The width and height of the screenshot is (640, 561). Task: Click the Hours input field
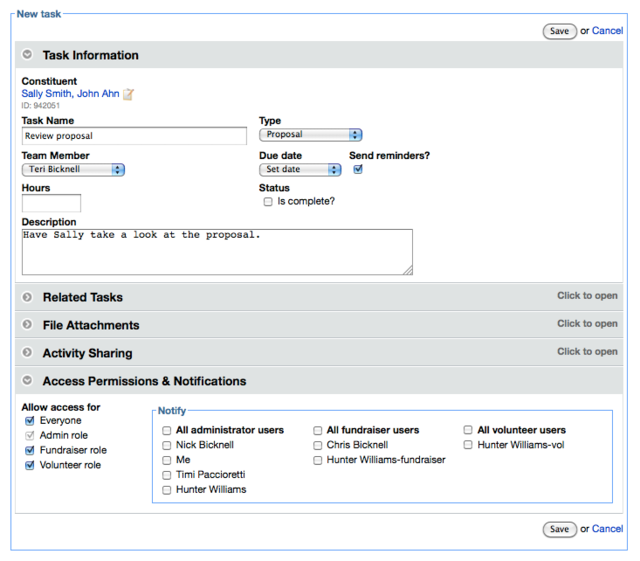(x=51, y=203)
